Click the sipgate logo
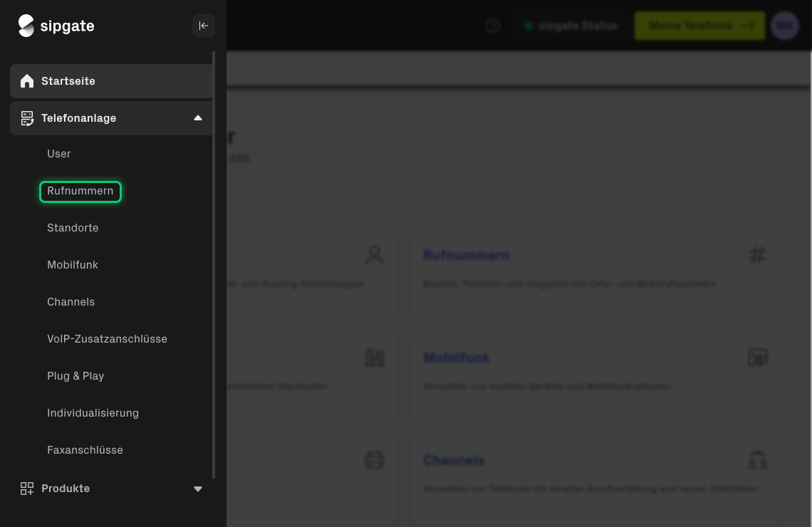812x527 pixels. coord(56,26)
